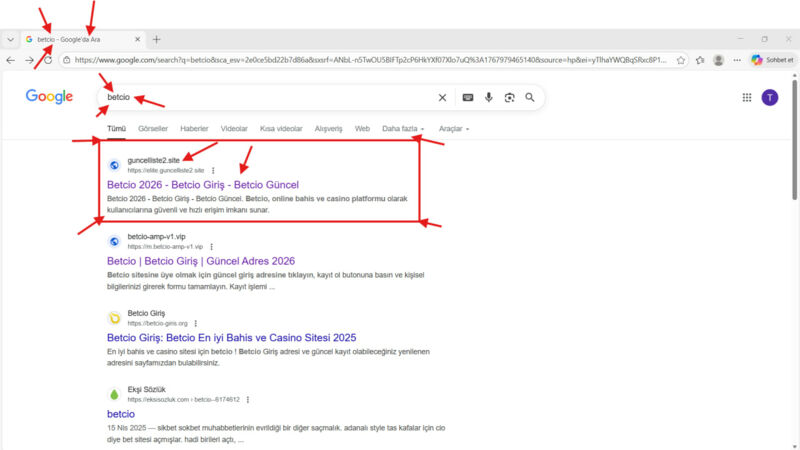Bookmark this page with the star icon
The image size is (800, 450).
click(680, 60)
